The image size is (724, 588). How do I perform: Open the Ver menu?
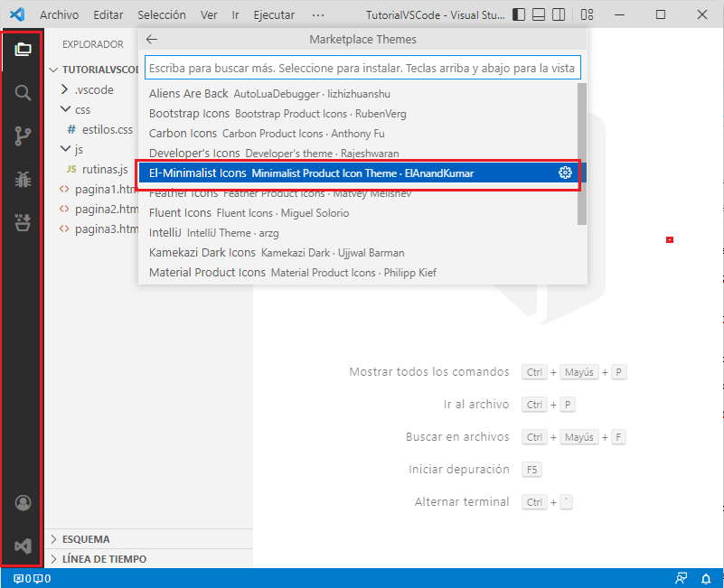(209, 15)
